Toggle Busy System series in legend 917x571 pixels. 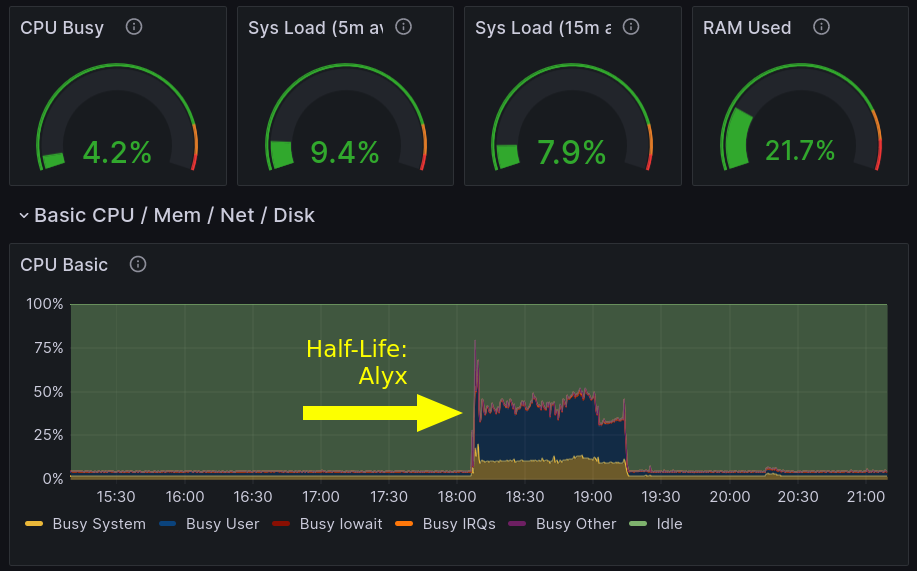[x=98, y=523]
